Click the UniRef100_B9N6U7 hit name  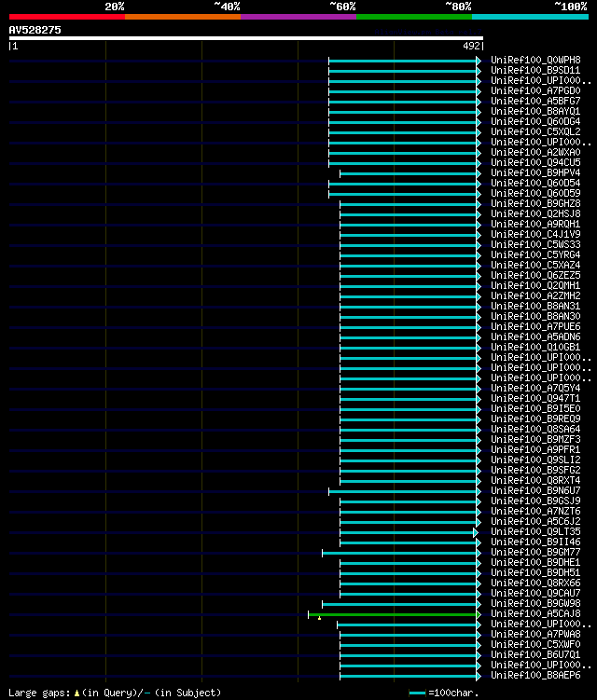point(535,491)
